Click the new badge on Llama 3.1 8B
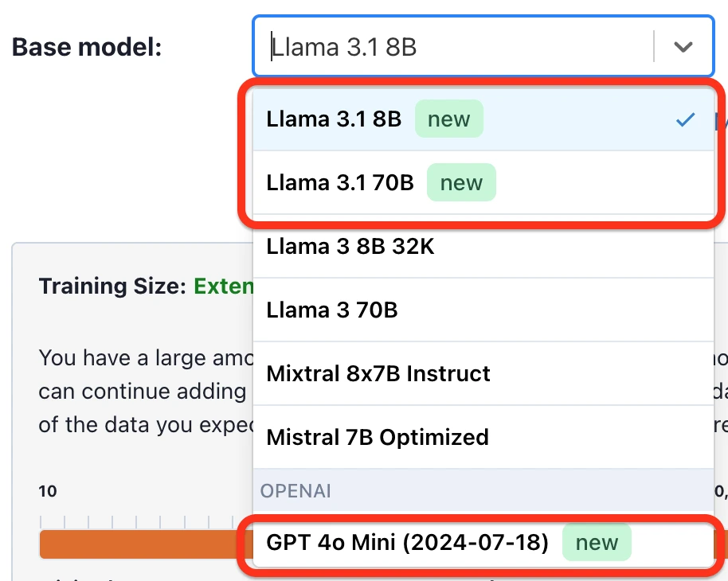The height and width of the screenshot is (581, 728). pos(449,119)
